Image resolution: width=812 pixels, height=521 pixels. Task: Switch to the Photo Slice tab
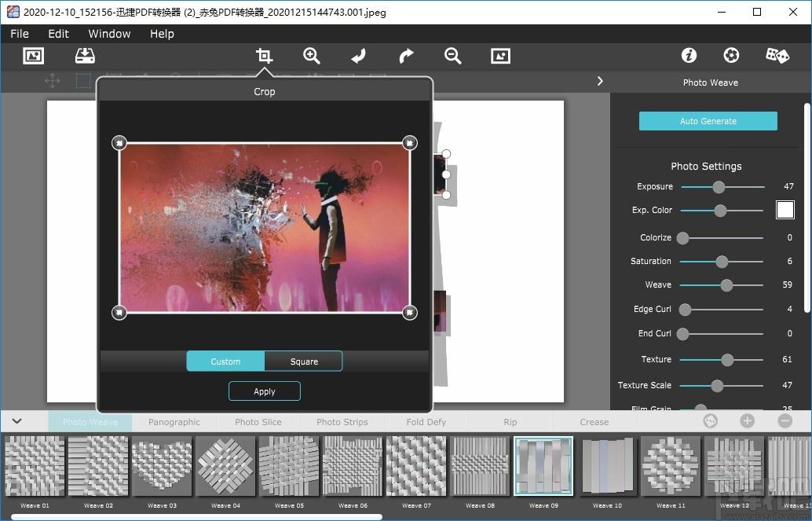(258, 422)
